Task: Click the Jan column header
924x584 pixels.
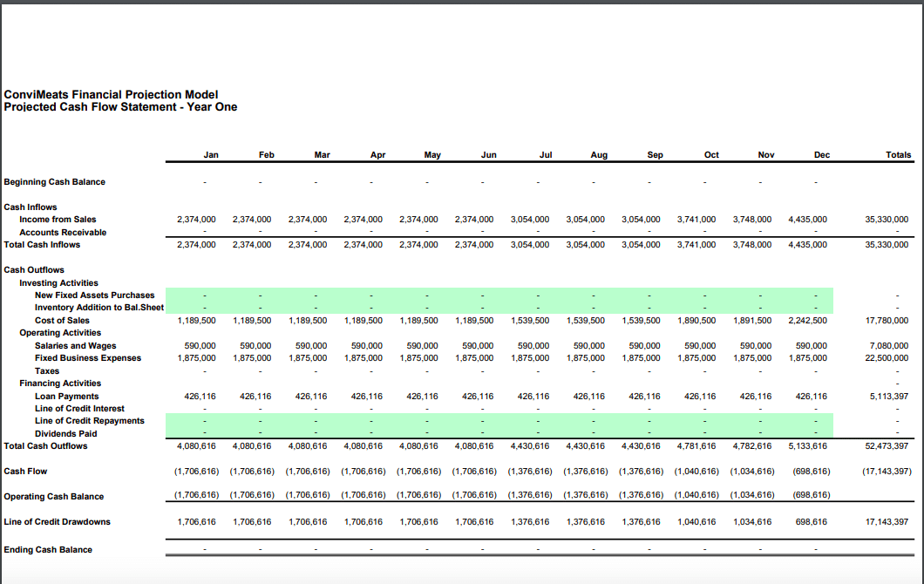Action: pyautogui.click(x=211, y=154)
